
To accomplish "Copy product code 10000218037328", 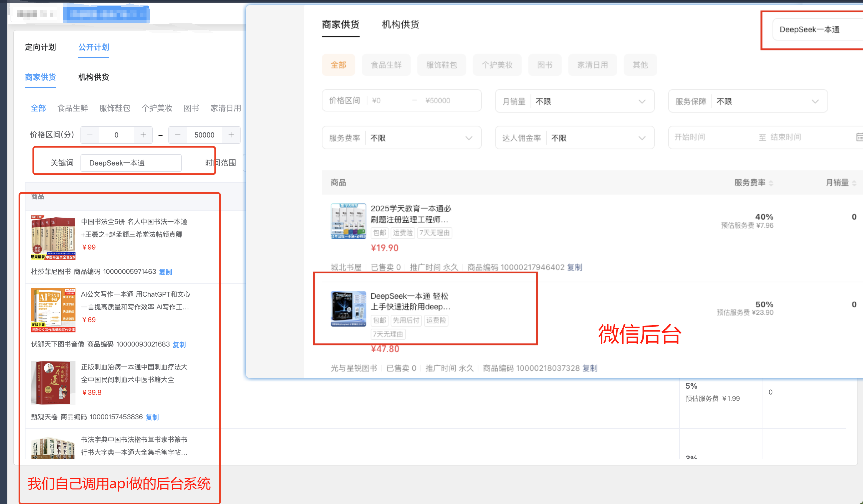I will pos(590,368).
